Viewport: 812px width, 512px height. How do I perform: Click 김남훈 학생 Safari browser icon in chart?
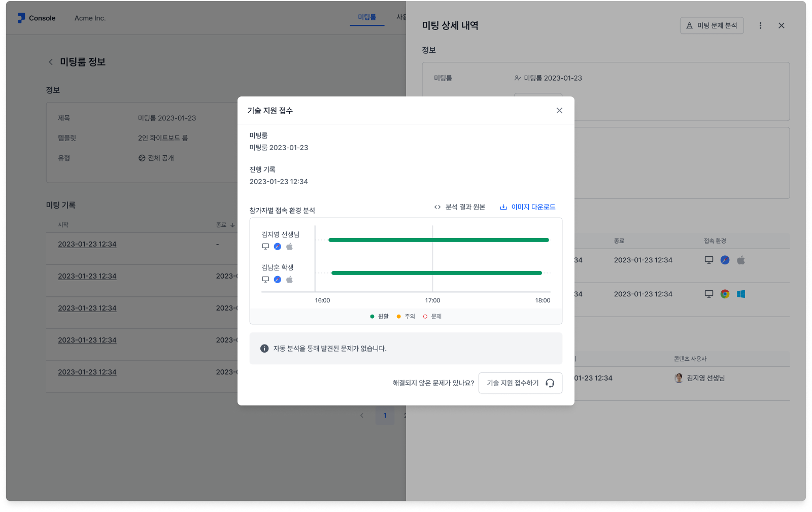click(x=278, y=280)
